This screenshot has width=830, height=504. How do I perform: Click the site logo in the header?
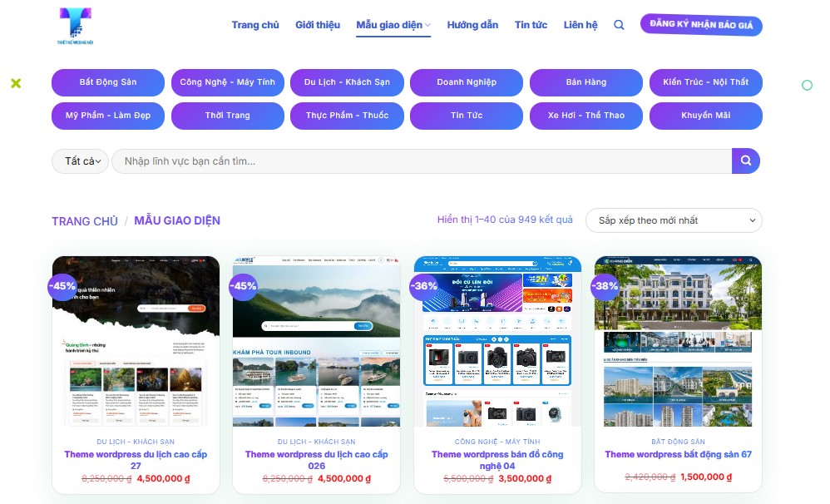(x=75, y=25)
